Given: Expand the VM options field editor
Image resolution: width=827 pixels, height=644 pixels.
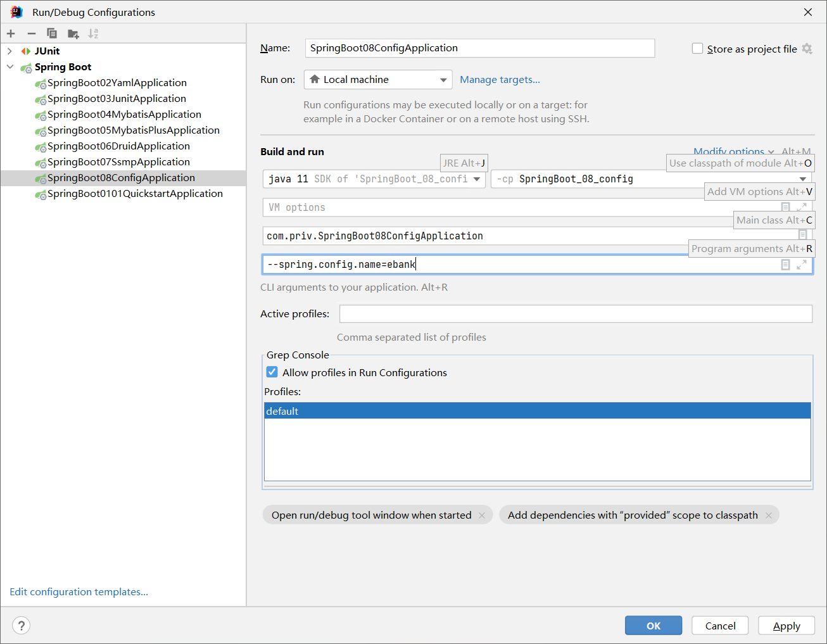Looking at the screenshot, I should 802,207.
